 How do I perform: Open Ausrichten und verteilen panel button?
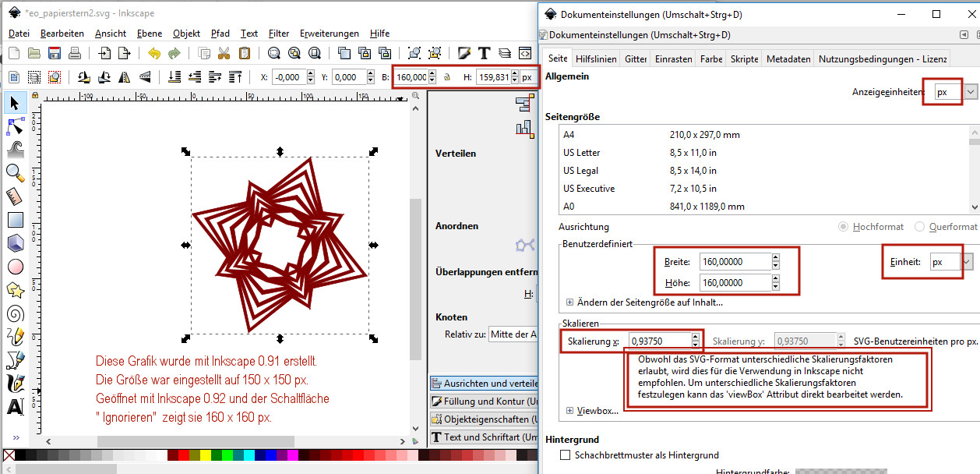484,384
